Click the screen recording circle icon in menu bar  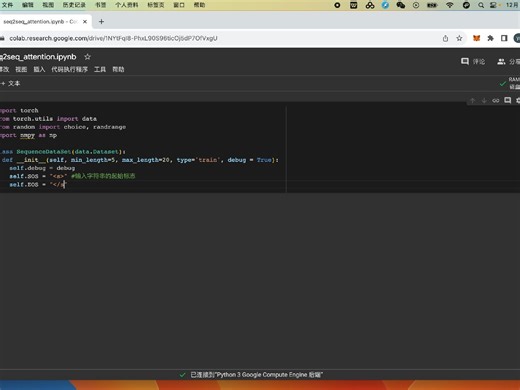pos(337,5)
